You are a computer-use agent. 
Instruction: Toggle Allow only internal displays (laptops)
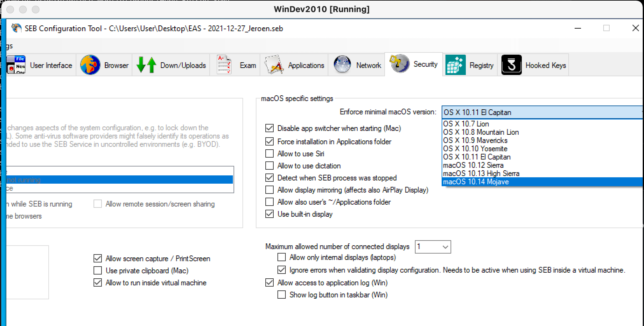[281, 257]
